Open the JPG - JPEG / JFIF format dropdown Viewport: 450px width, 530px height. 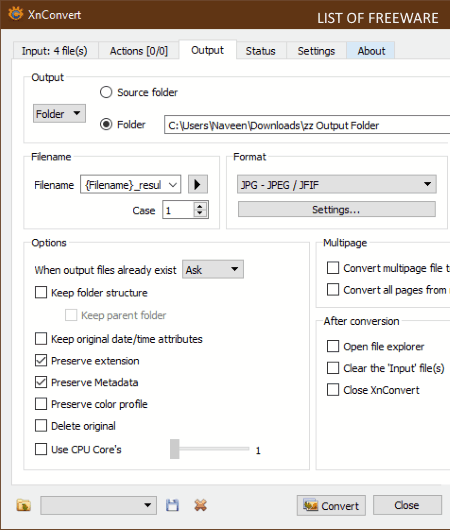point(337,184)
